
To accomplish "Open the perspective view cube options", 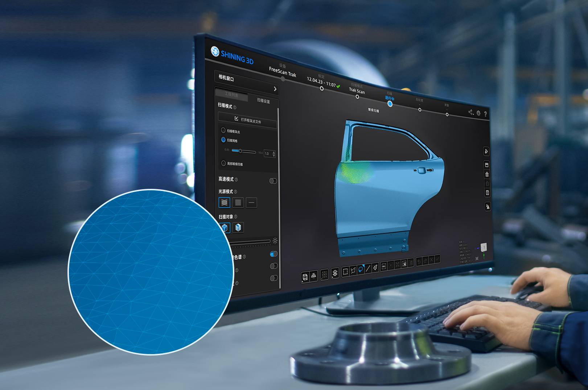I will tap(305, 277).
